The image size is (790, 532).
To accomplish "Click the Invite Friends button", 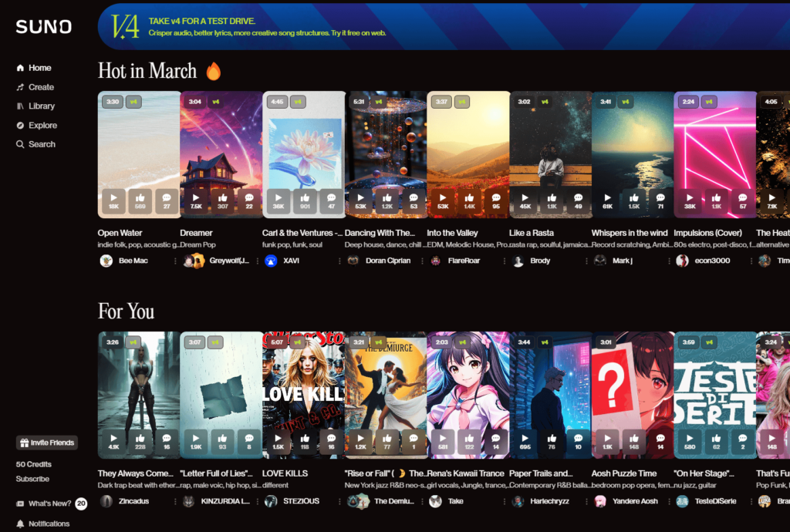I will click(47, 443).
